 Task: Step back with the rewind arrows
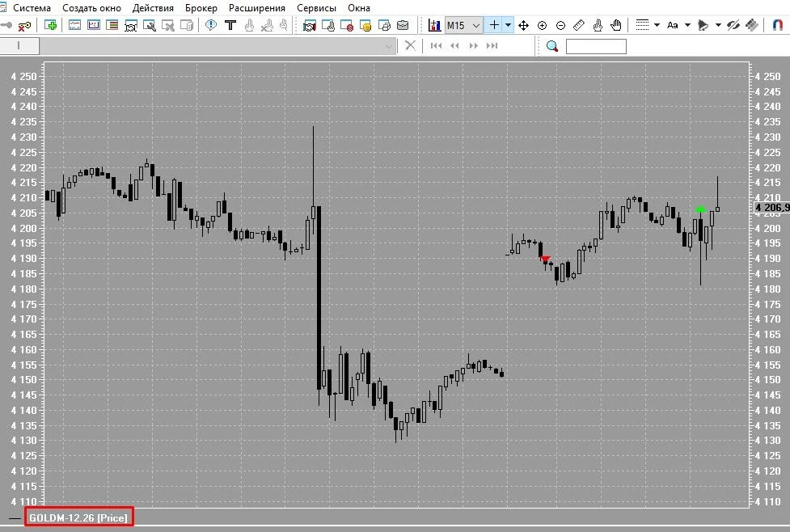455,46
